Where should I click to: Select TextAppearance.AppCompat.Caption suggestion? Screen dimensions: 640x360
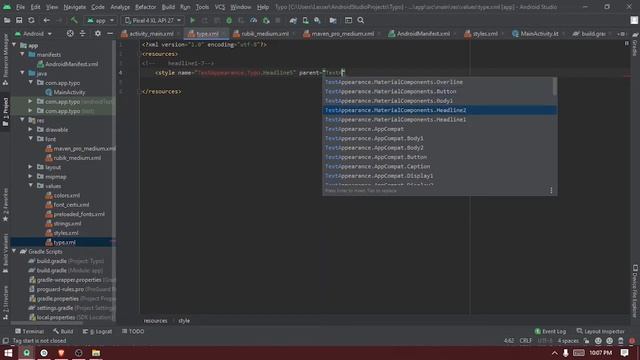(438, 167)
